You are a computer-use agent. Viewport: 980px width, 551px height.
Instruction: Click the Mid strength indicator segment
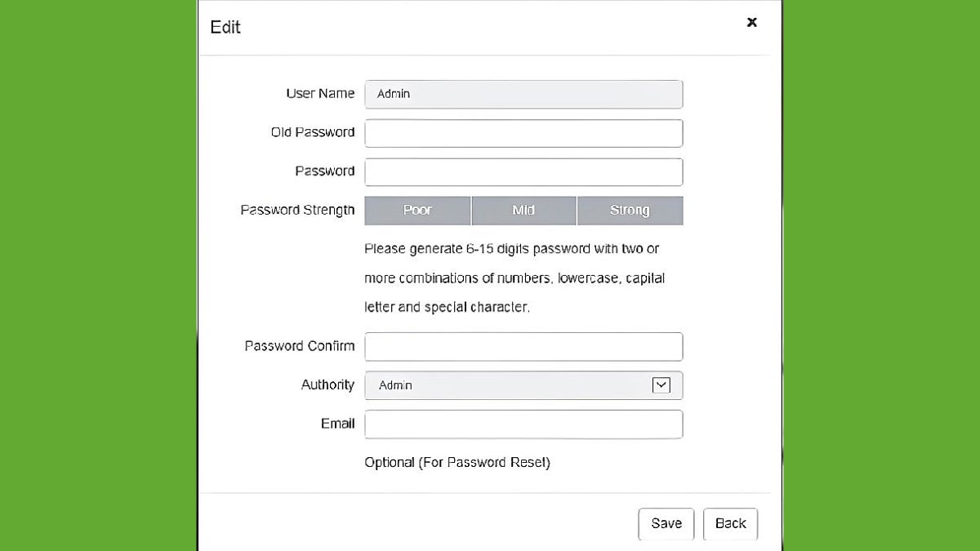tap(523, 211)
